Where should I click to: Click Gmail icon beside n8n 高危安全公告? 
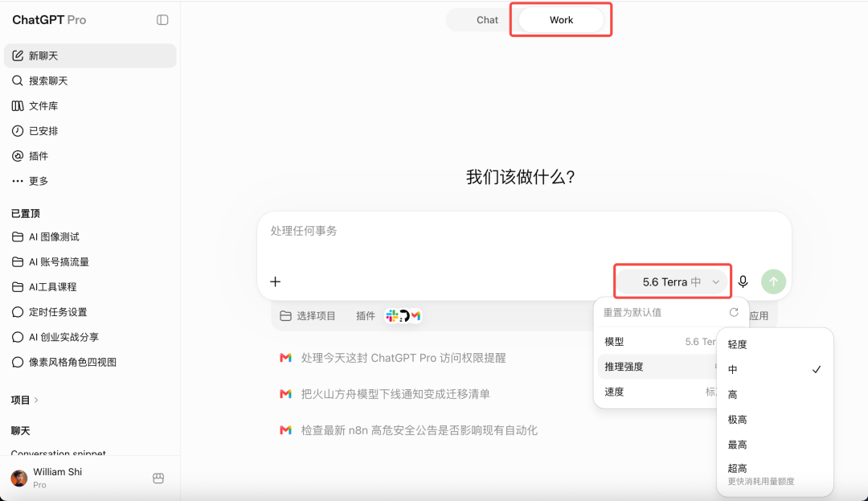click(x=285, y=430)
